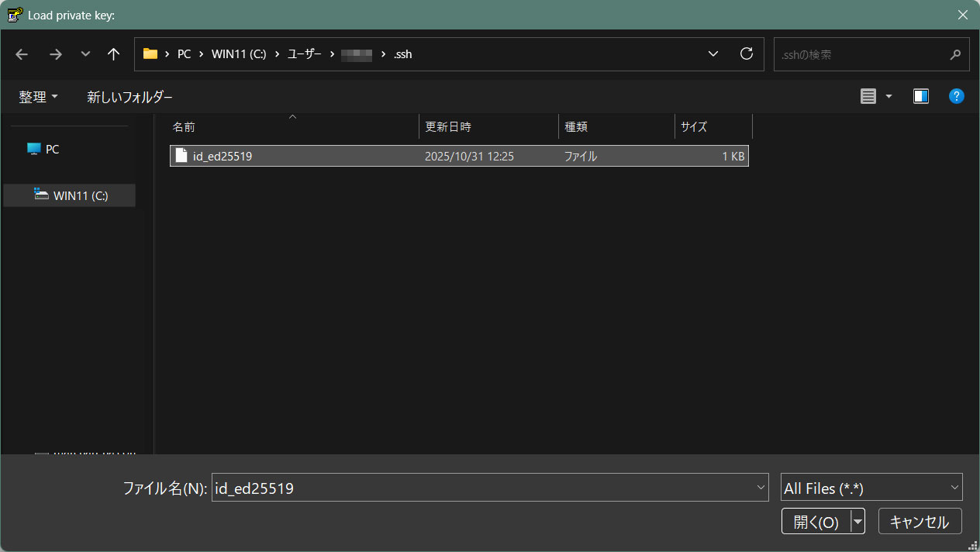Toggle the preview pane icon
The image size is (980, 552).
[920, 97]
